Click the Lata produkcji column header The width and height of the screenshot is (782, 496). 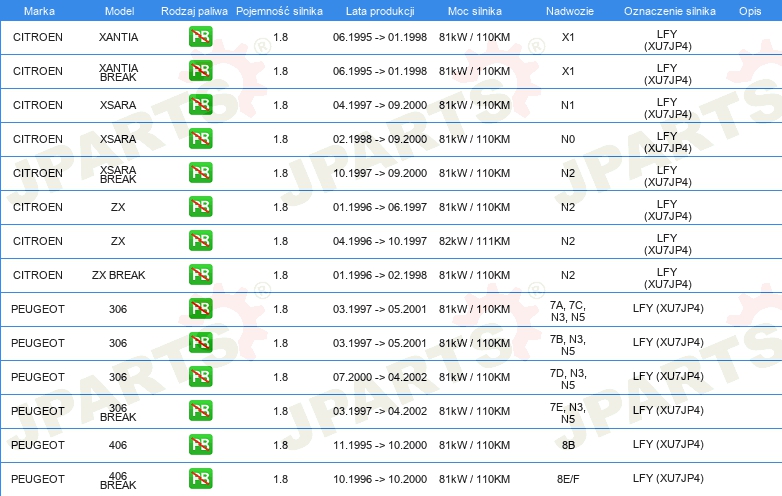point(380,11)
